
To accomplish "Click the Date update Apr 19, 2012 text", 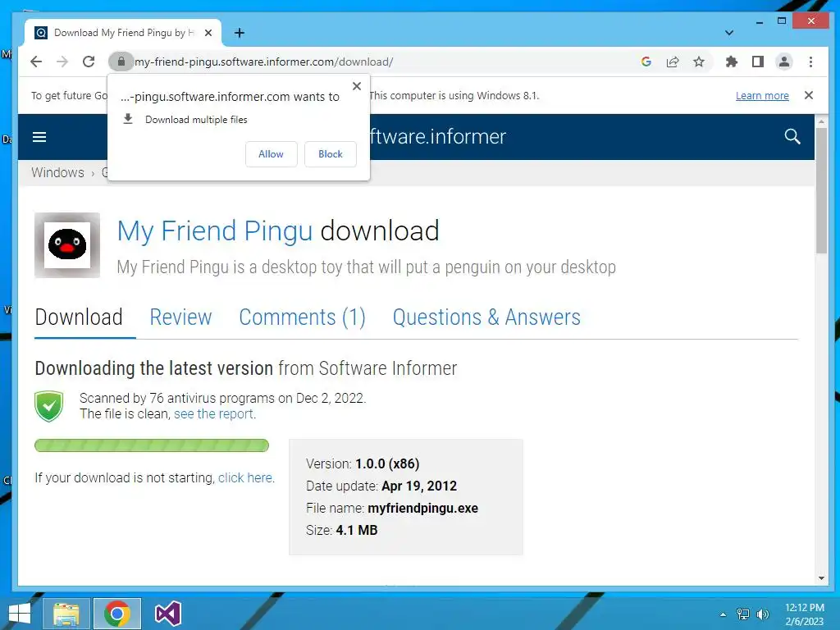I will (381, 486).
